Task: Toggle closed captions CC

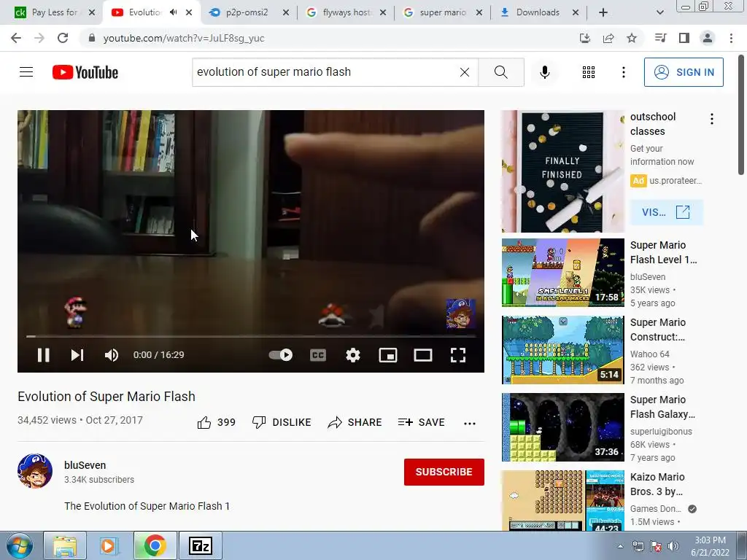Action: [x=318, y=355]
